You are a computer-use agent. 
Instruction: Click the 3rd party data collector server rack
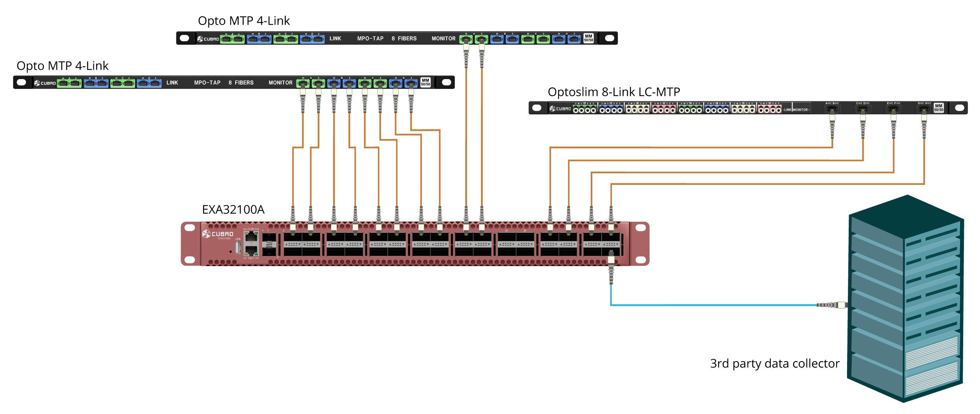905,299
